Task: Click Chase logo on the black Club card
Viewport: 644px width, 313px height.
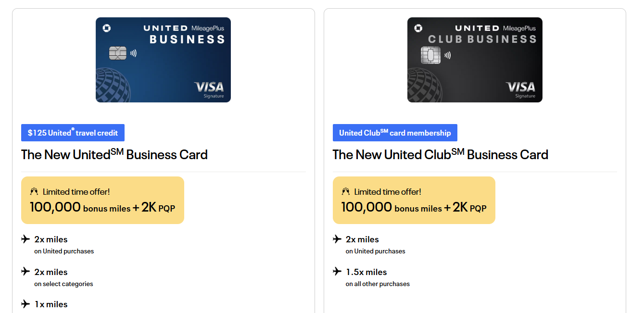Action: [x=418, y=28]
